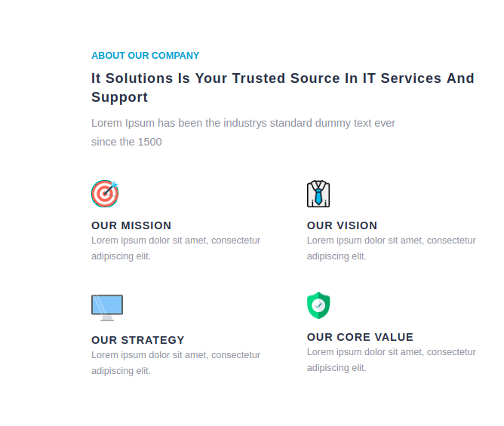Click the "since the 1500" text line
Screen dimensions: 504x426
[126, 142]
